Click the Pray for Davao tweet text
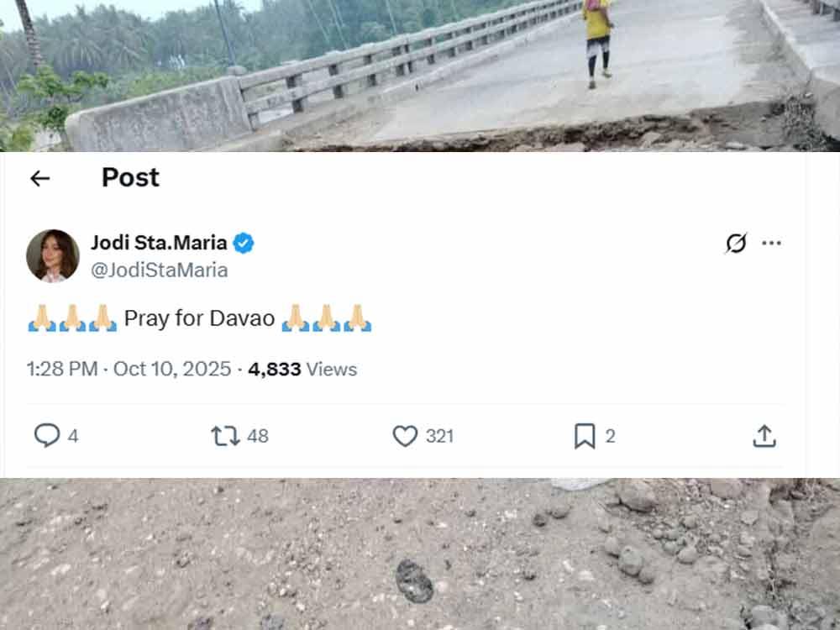The width and height of the screenshot is (840, 630). 199,319
